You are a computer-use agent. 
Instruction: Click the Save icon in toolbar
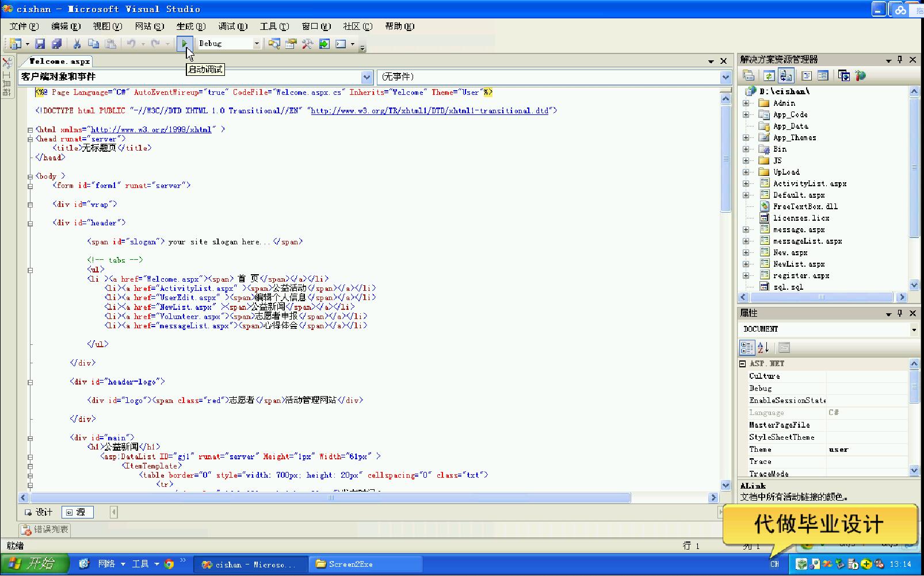40,44
